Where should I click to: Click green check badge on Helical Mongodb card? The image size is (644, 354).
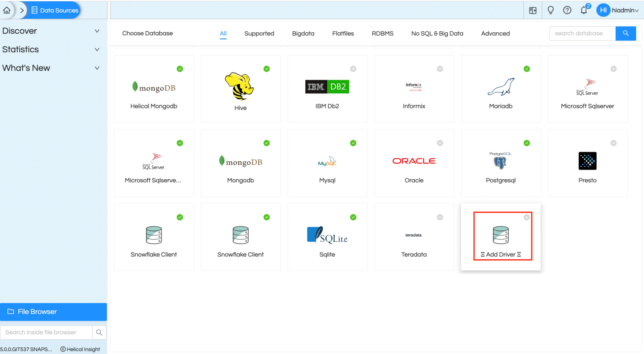[180, 69]
